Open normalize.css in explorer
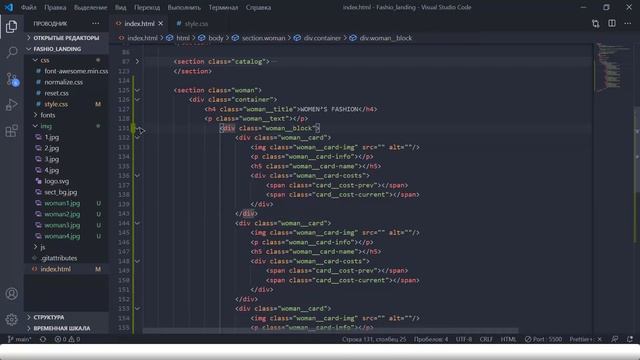 64,82
